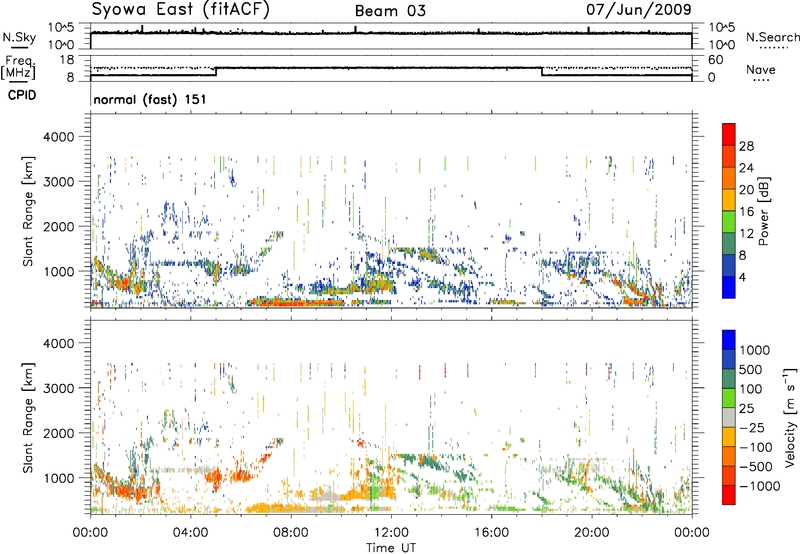
Task: Click '2000' on the velocity panel axis
Action: pos(59,433)
